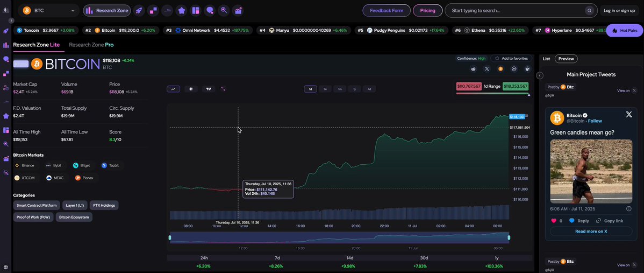Switch tweets panel to Preview view
Image resolution: width=644 pixels, height=273 pixels.
point(566,59)
